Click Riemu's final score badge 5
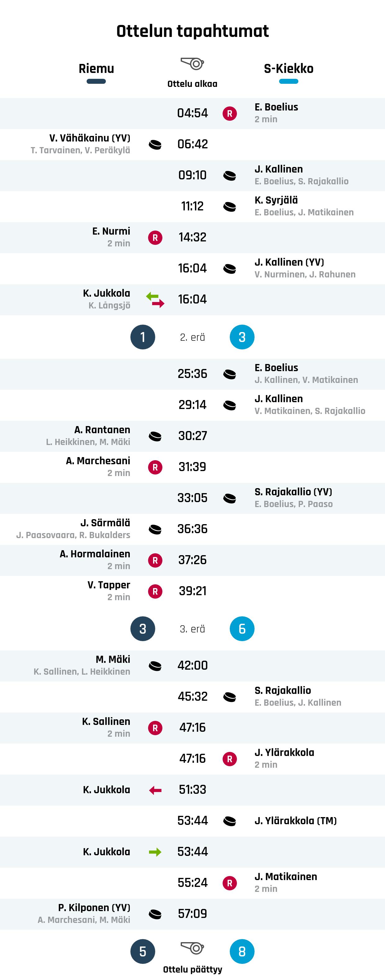Viewport: 385px width, 980px height. pos(143,951)
